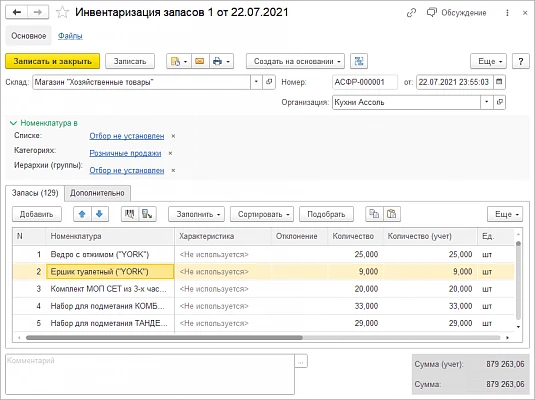535x400 pixels.
Task: Click data collection terminal icon
Action: [147, 214]
